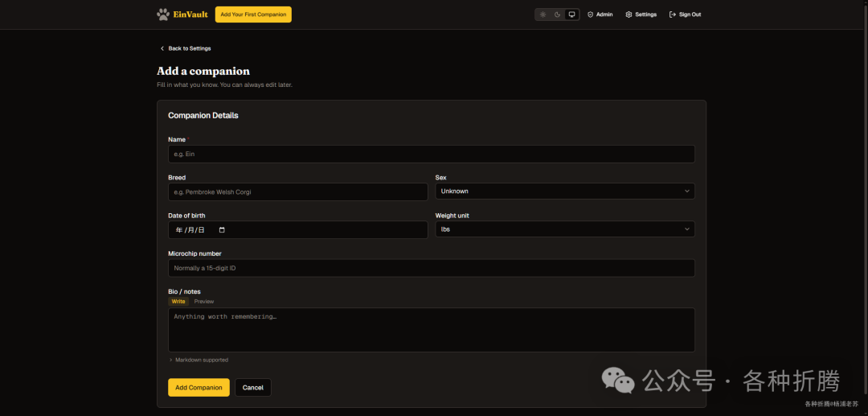Click Add Your First Companion button
The width and height of the screenshot is (868, 416).
[x=253, y=14]
